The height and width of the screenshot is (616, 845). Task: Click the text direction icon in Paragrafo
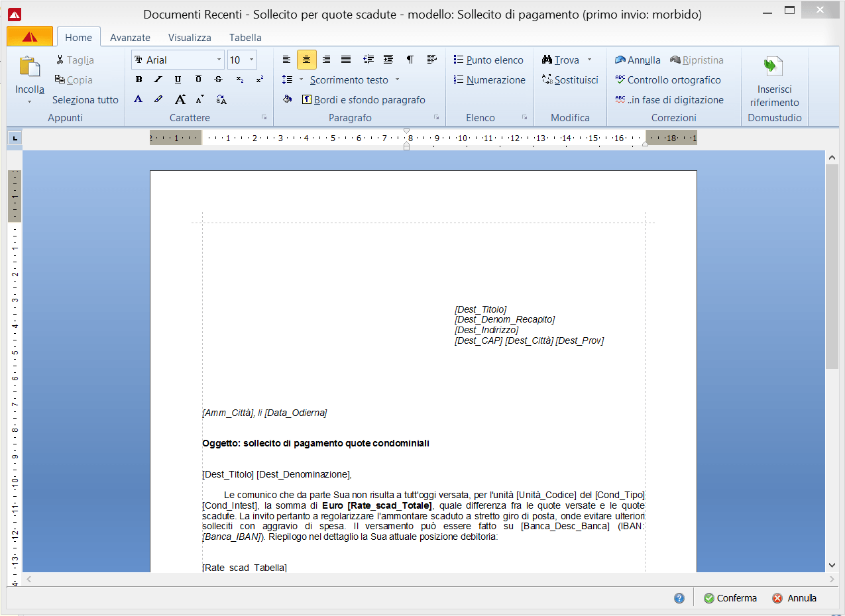(x=432, y=60)
